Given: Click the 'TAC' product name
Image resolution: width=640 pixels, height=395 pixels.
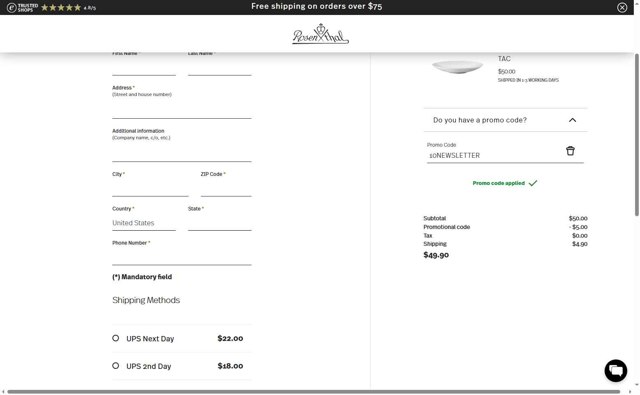Looking at the screenshot, I should pos(504,59).
